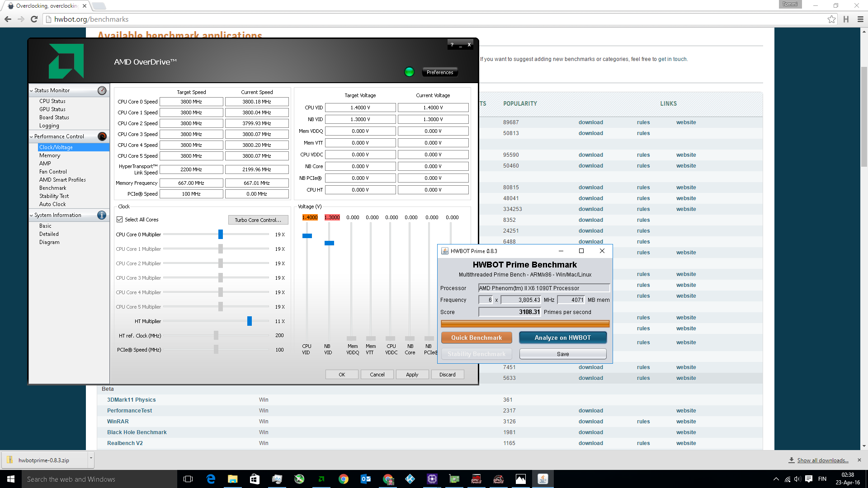
Task: Open the Chrome menu icon
Action: [x=860, y=19]
